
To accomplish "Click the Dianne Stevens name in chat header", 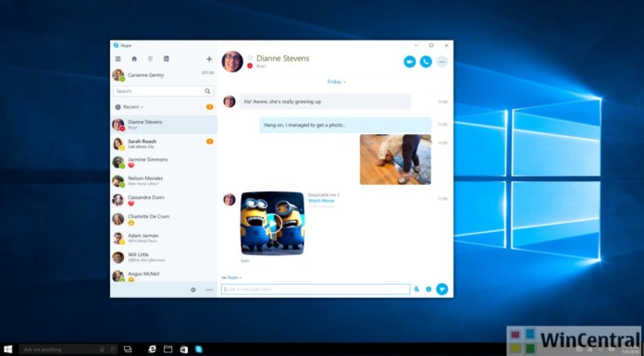I will pyautogui.click(x=282, y=58).
